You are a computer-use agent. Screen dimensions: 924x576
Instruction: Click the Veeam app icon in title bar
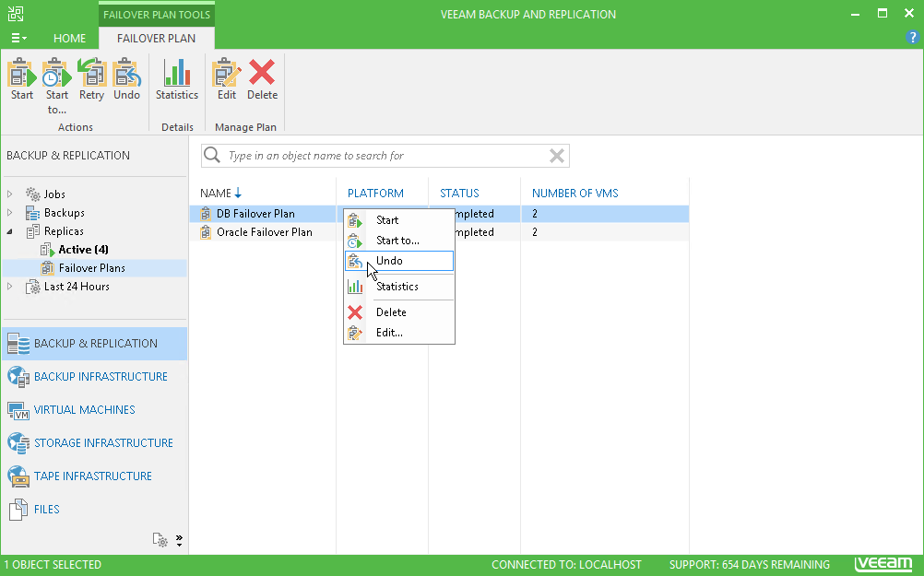tap(16, 14)
